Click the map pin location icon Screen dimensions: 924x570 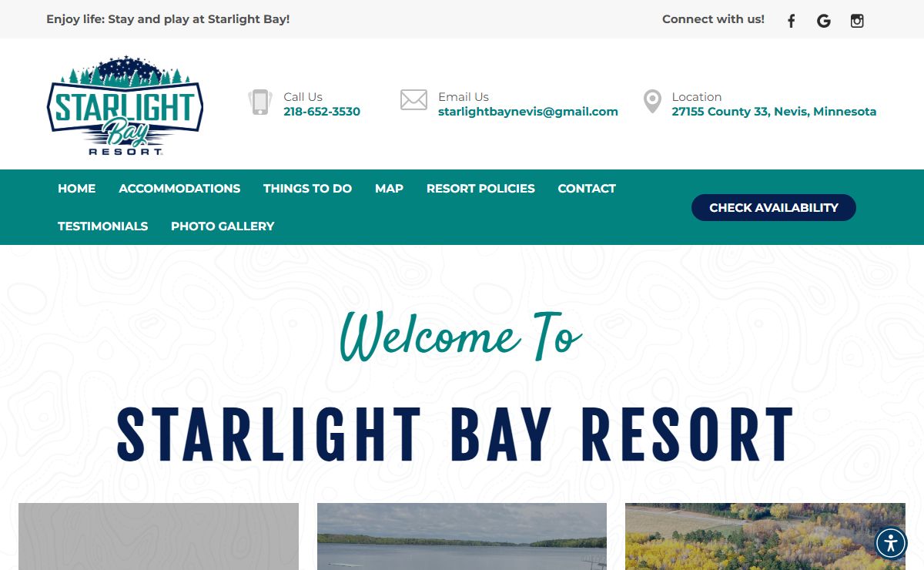(x=652, y=102)
